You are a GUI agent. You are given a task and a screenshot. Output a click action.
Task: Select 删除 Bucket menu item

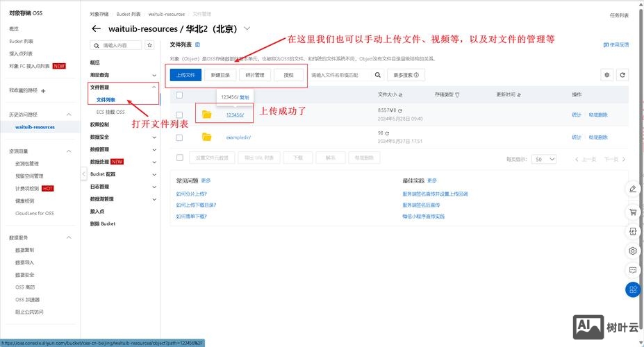(103, 223)
